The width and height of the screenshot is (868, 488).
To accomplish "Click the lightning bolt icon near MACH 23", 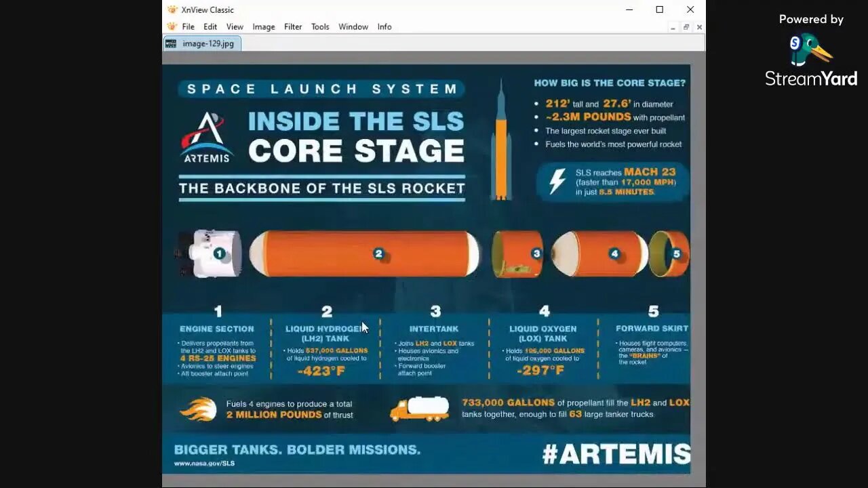I will 557,182.
